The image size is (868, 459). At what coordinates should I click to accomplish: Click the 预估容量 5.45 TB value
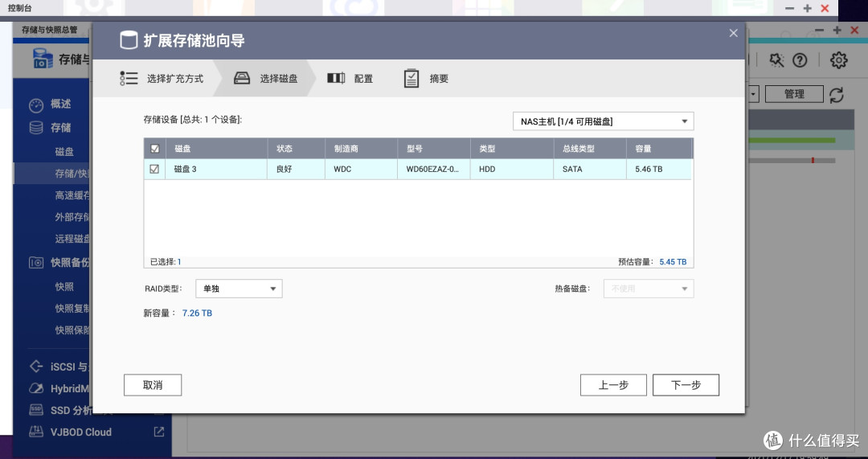click(673, 262)
